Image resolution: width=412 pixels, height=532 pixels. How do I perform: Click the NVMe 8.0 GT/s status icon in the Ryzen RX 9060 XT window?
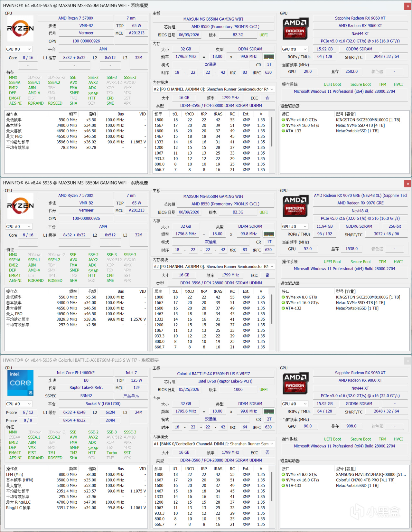point(283,120)
